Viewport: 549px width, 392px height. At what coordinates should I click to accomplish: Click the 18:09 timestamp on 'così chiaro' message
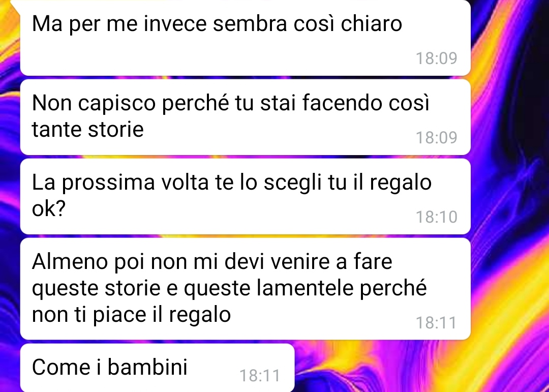[x=436, y=58]
